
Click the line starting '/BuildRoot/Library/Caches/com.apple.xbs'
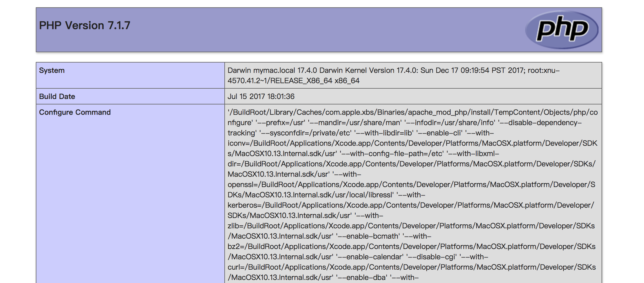coord(413,112)
